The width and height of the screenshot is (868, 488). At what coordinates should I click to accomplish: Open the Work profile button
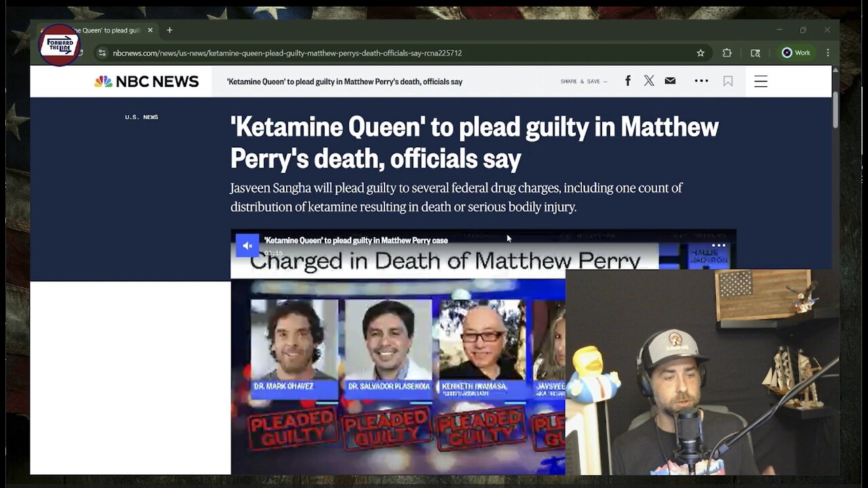[796, 53]
